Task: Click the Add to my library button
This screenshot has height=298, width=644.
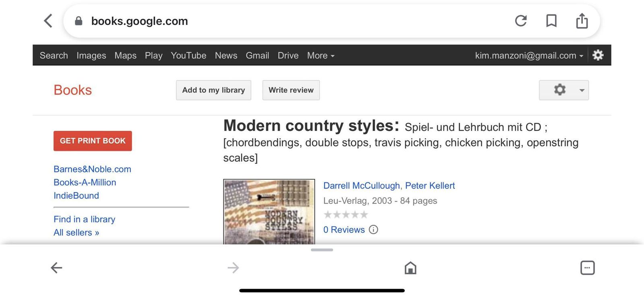Action: point(213,90)
